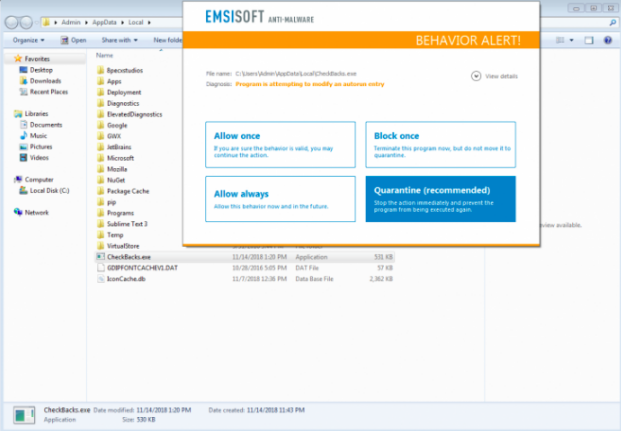621x431 pixels.
Task: Click Quarantine (recommended) button
Action: pos(440,199)
